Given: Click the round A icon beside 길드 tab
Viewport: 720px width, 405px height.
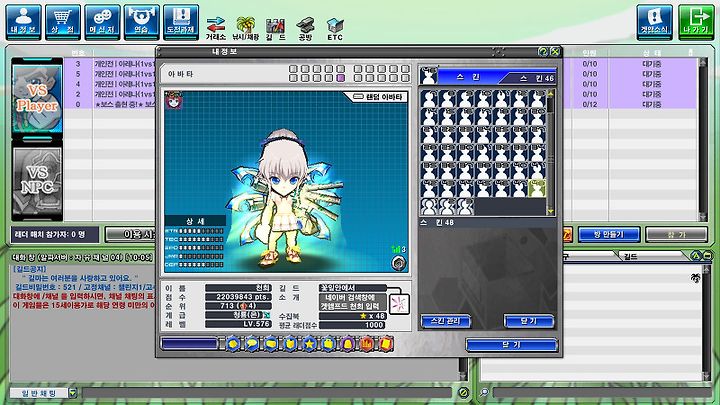Looking at the screenshot, I should click(x=696, y=256).
